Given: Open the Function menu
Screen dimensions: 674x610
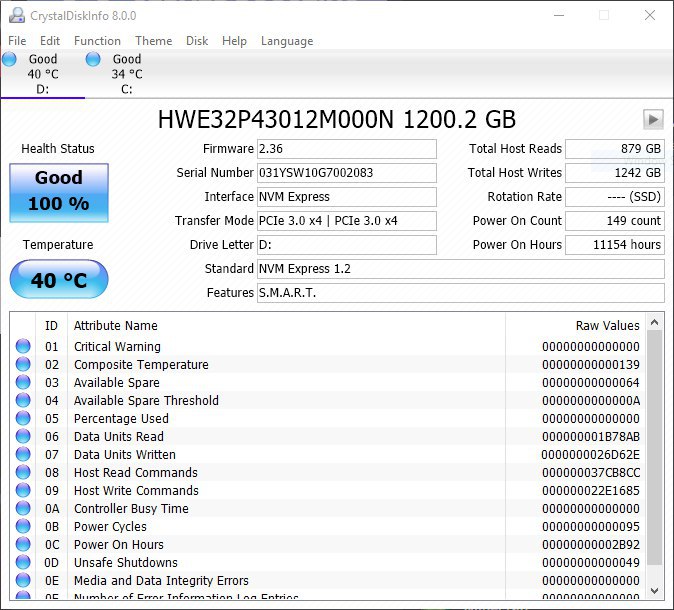Looking at the screenshot, I should pos(97,41).
